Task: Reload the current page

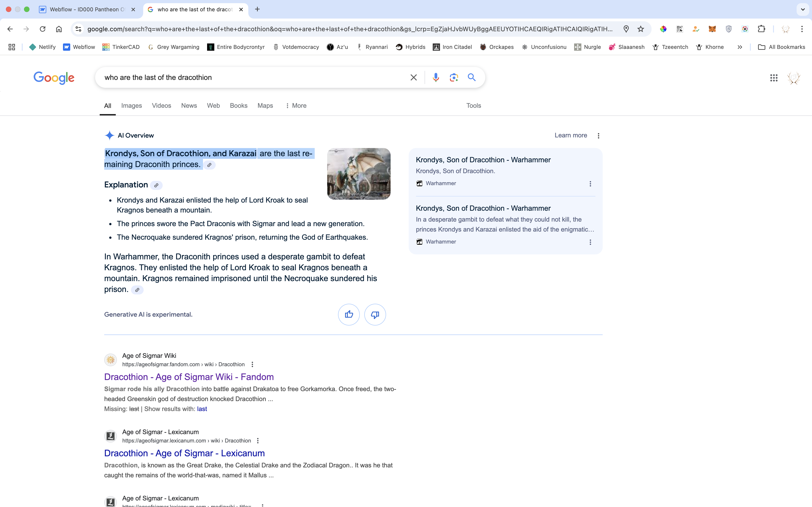Action: 43,29
